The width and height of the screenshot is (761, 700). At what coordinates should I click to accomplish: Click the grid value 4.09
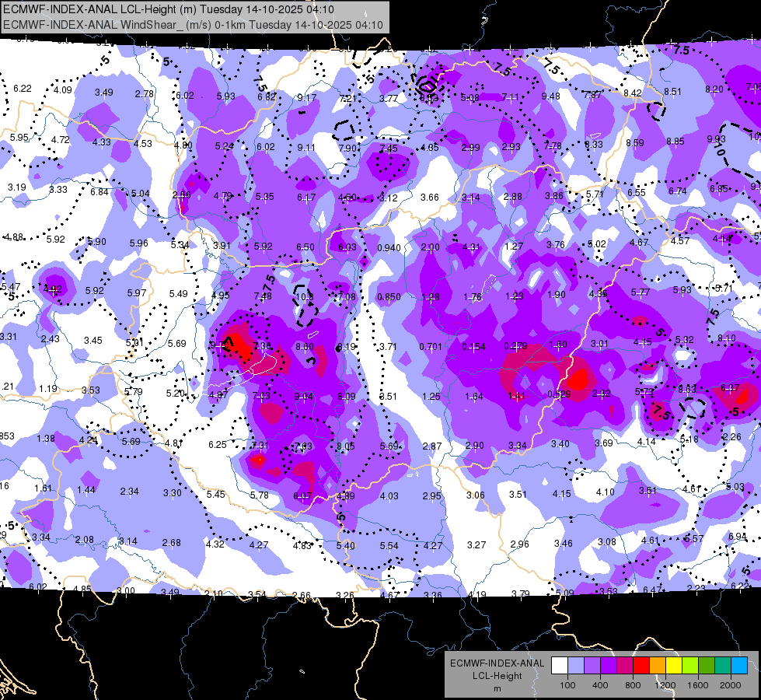[x=63, y=90]
